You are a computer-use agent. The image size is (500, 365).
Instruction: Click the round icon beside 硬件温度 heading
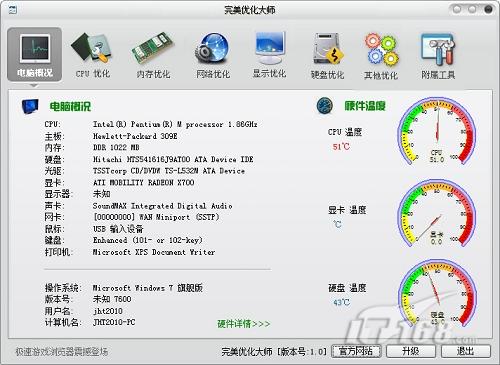click(325, 106)
